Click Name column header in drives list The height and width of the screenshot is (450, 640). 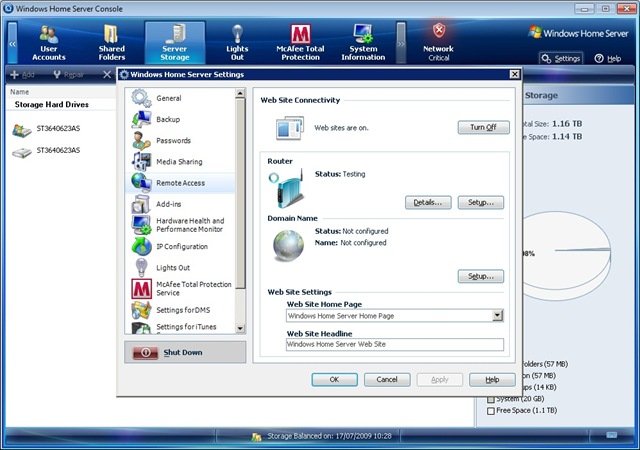point(20,92)
